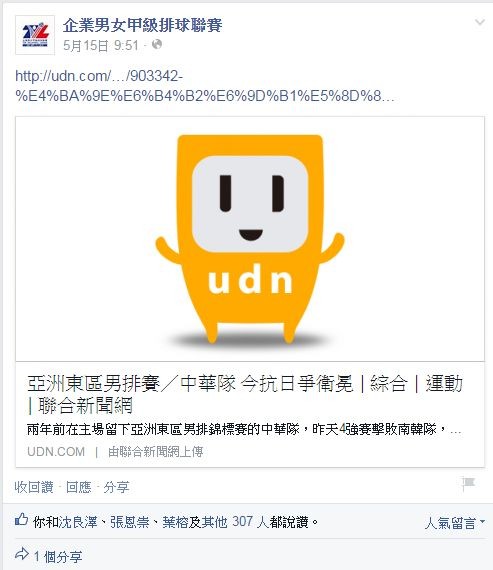
Task: Open the 企業男女甲級排球聯賽 page name link
Action: 142,25
